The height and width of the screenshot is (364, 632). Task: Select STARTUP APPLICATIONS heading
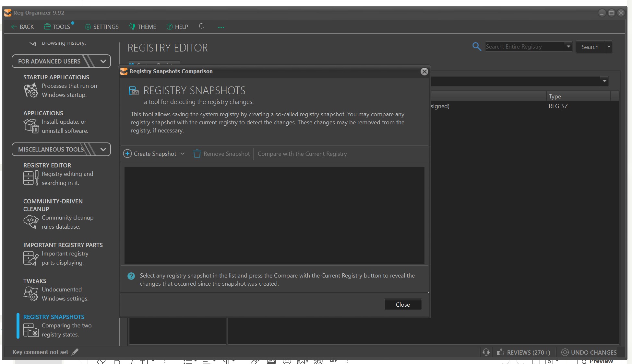[56, 77]
